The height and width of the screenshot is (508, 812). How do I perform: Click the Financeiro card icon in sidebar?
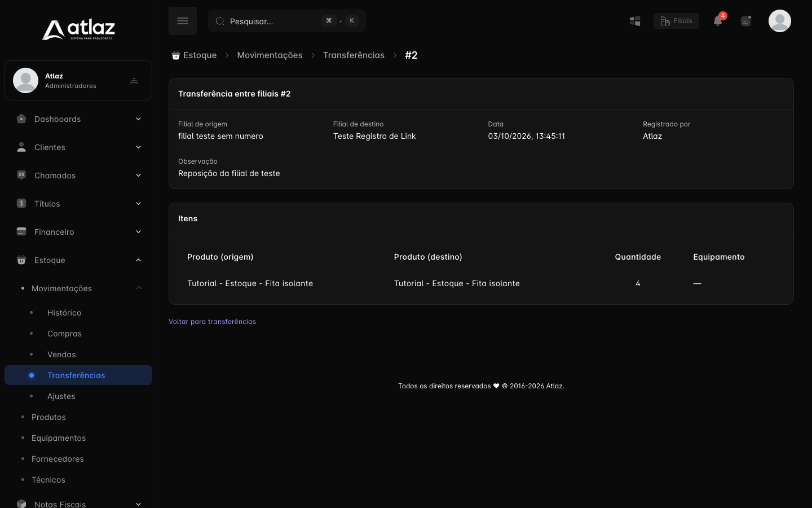pyautogui.click(x=21, y=232)
